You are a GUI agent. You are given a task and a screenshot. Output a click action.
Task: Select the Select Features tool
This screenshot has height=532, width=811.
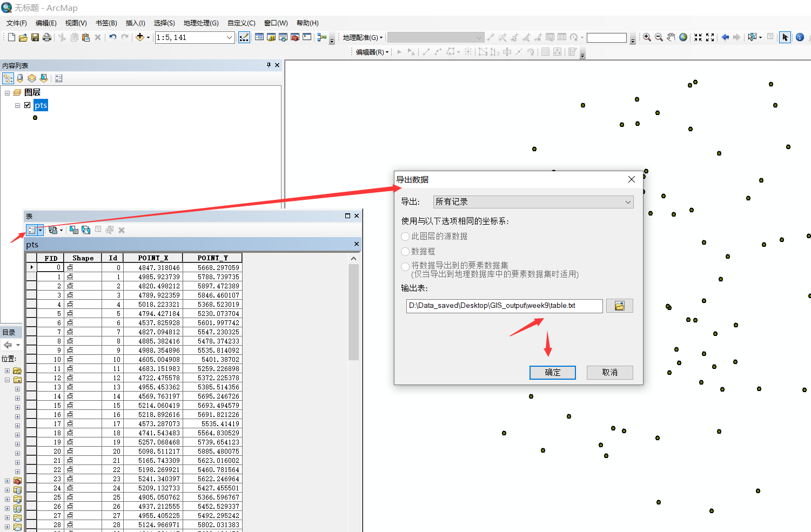pos(752,37)
